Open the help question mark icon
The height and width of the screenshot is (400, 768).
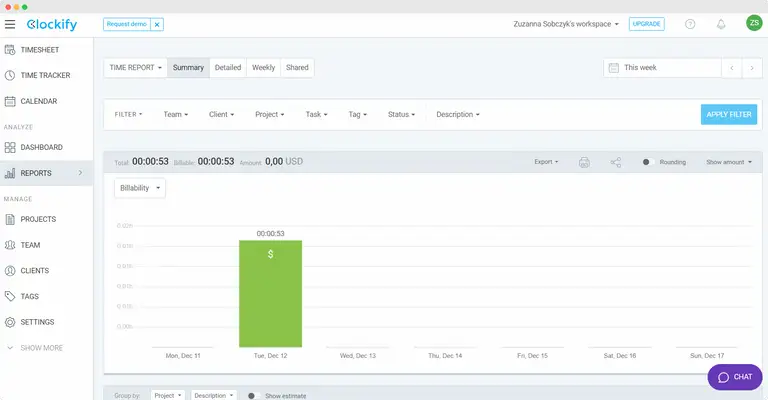pyautogui.click(x=690, y=24)
